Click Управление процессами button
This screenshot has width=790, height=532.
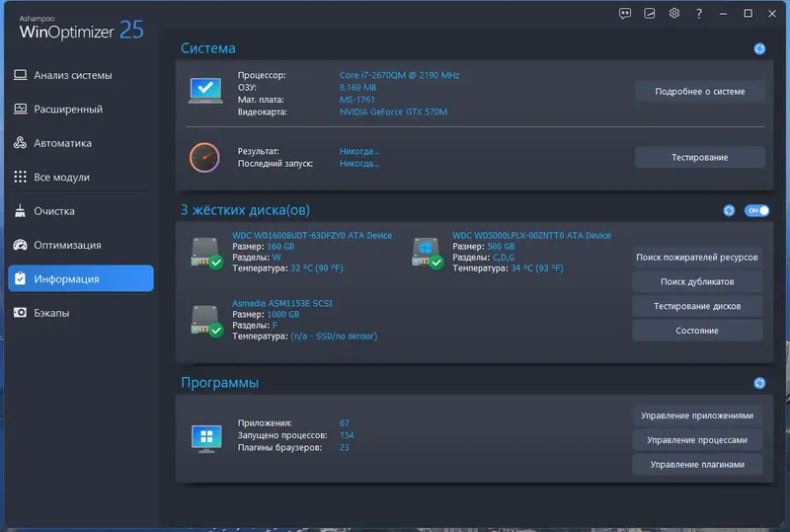697,440
